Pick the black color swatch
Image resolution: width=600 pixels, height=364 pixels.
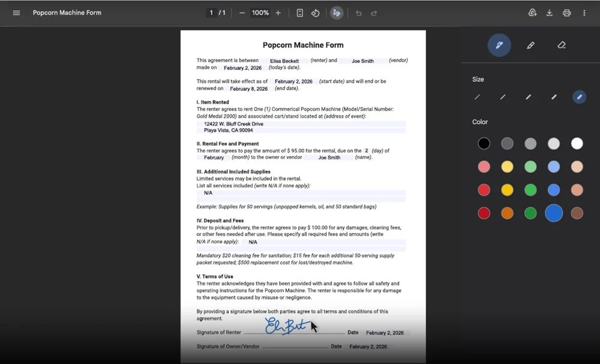point(484,143)
